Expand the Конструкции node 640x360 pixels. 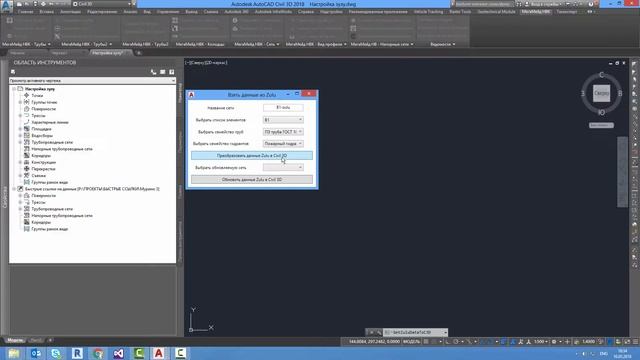point(20,162)
